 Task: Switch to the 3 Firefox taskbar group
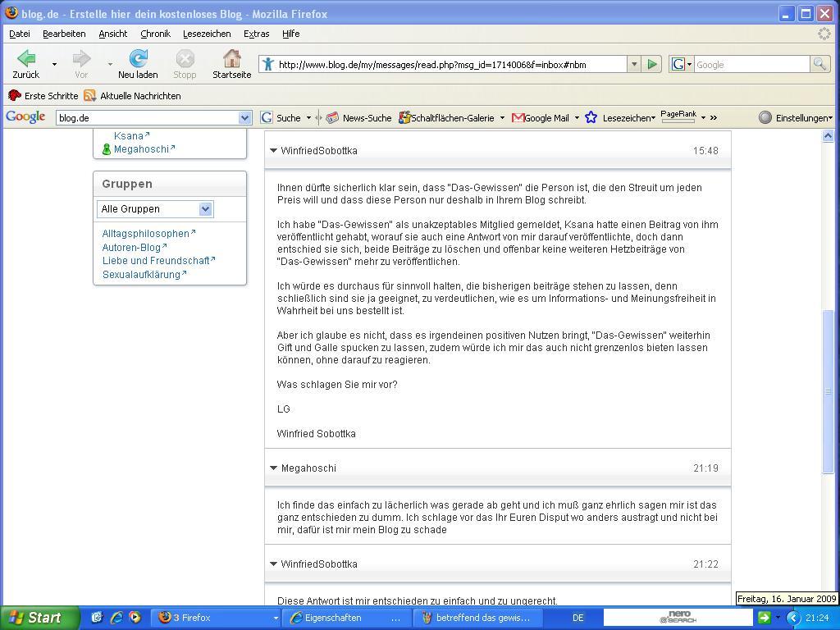217,618
